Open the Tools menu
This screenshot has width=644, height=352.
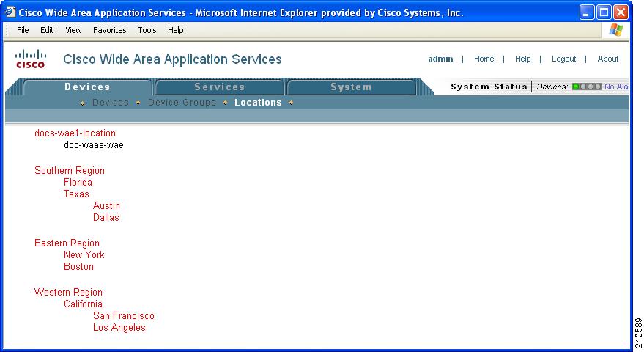click(x=147, y=30)
